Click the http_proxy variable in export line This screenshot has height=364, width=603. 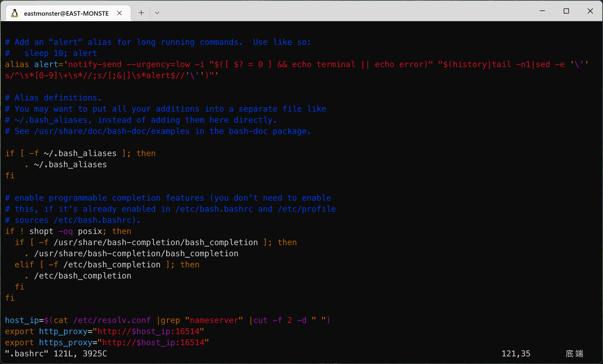[x=63, y=331]
